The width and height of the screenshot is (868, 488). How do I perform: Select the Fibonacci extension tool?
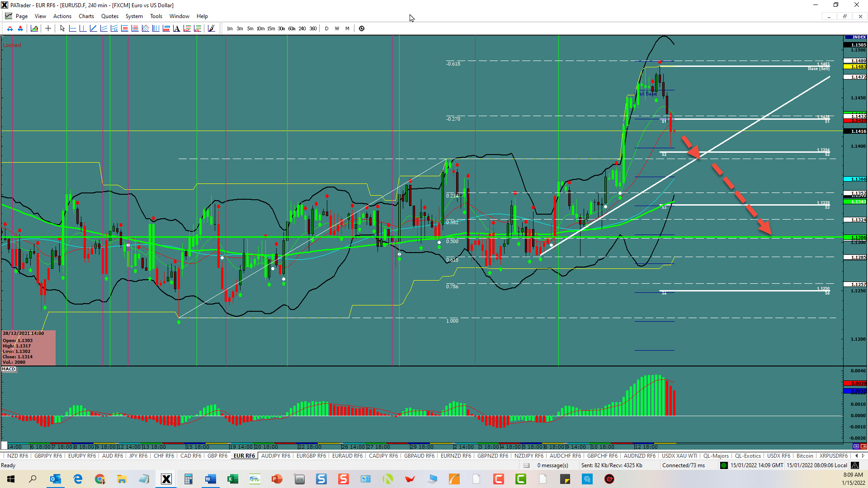[135, 28]
